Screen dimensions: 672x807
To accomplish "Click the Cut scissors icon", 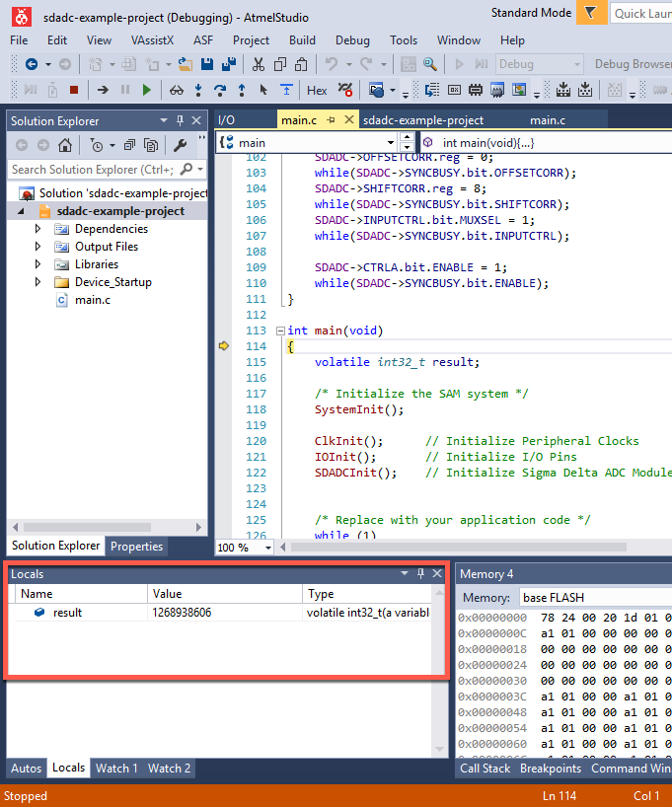I will pyautogui.click(x=258, y=64).
